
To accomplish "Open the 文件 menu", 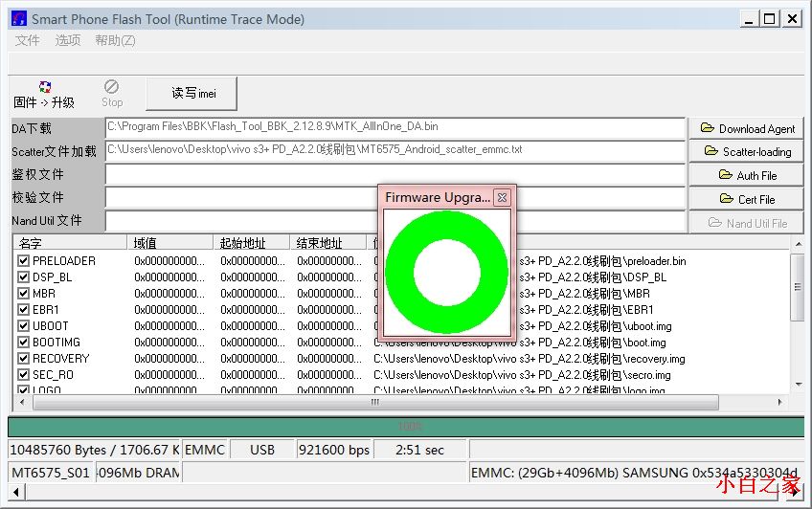I will point(28,40).
